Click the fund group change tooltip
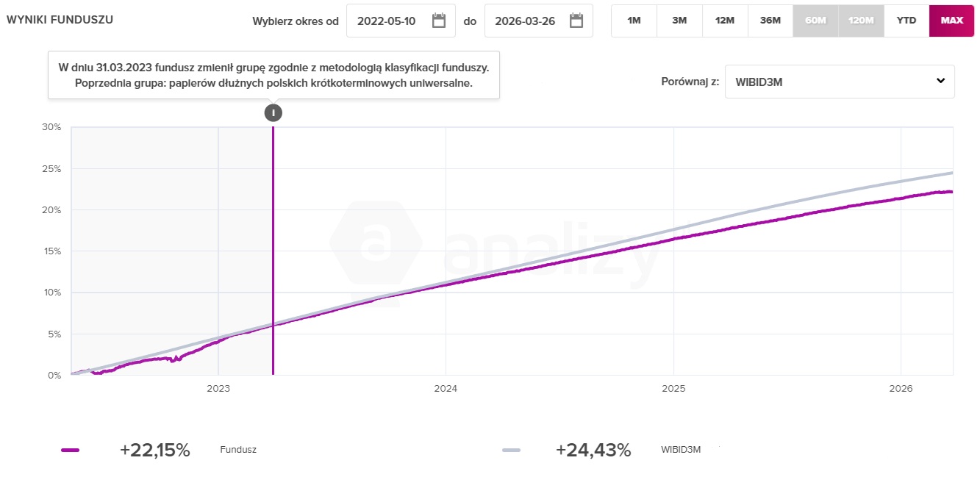This screenshot has width=980, height=477. click(x=273, y=75)
